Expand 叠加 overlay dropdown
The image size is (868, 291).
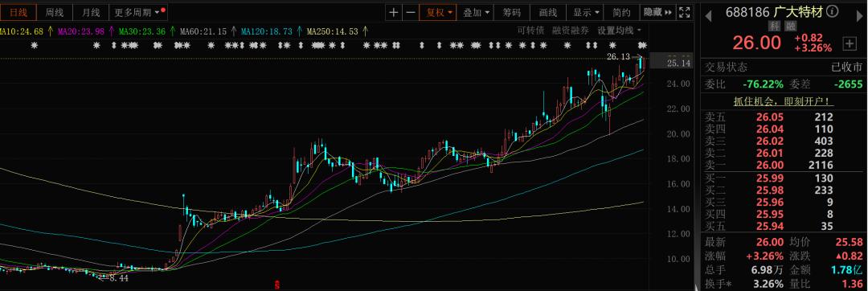(x=476, y=12)
